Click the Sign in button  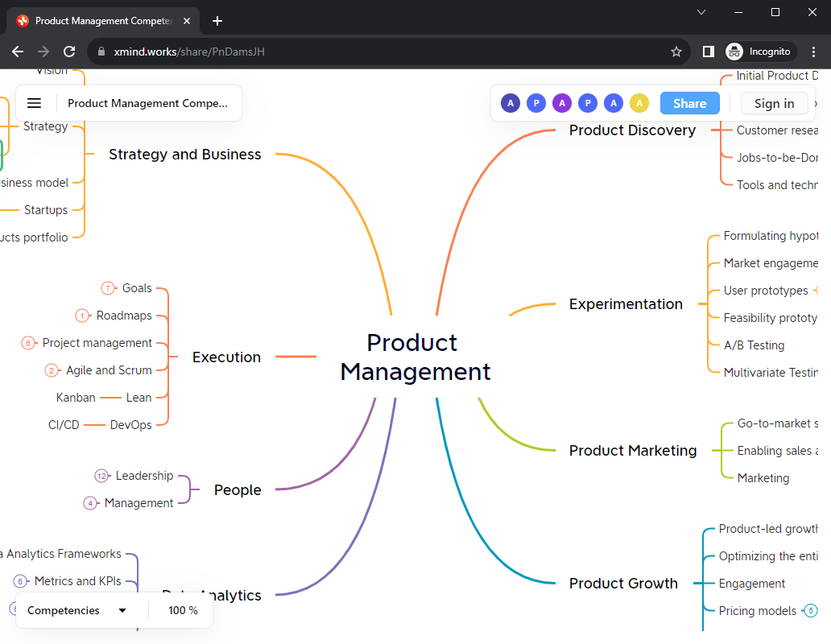click(x=774, y=103)
